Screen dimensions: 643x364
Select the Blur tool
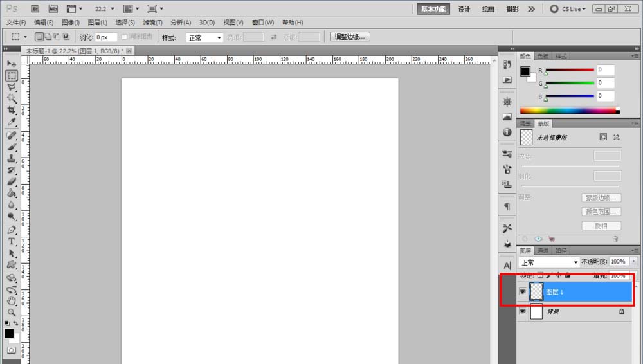click(x=12, y=205)
